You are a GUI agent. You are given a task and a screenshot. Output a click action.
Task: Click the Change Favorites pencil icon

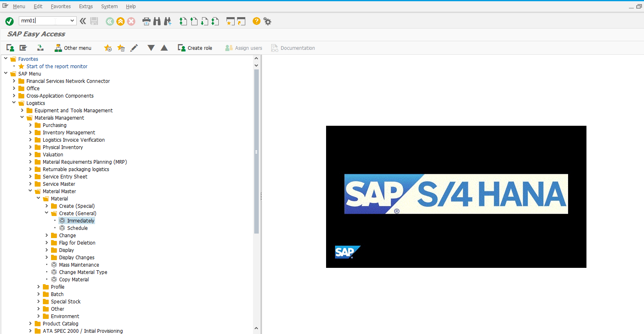(x=134, y=48)
